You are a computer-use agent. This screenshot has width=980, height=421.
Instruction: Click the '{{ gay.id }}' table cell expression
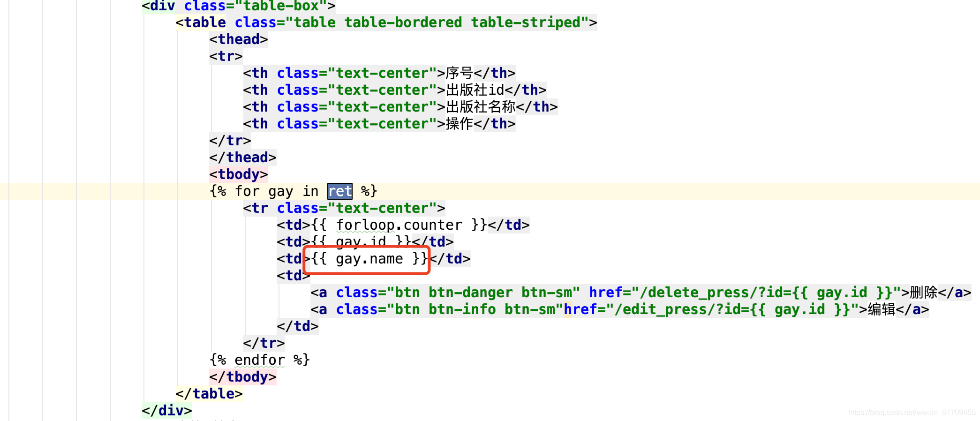[x=361, y=242]
